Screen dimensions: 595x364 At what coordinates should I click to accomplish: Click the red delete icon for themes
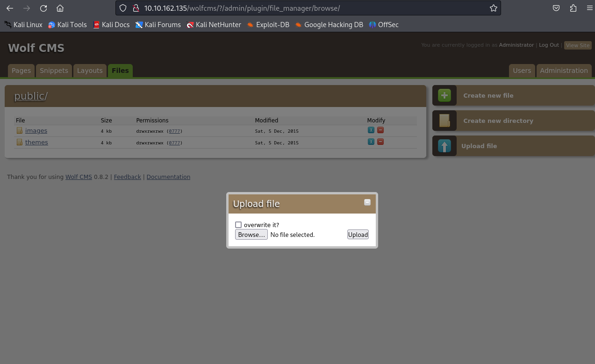pyautogui.click(x=380, y=142)
